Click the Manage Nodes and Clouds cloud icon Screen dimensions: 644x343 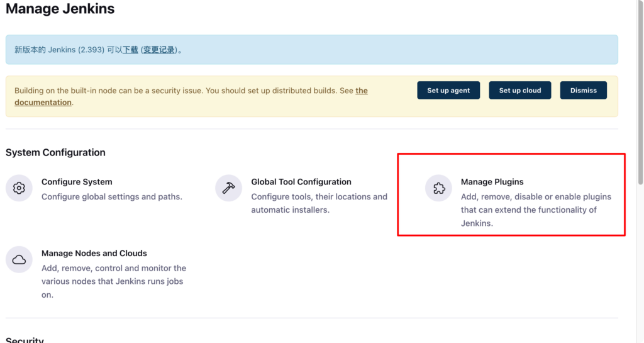[x=19, y=260]
